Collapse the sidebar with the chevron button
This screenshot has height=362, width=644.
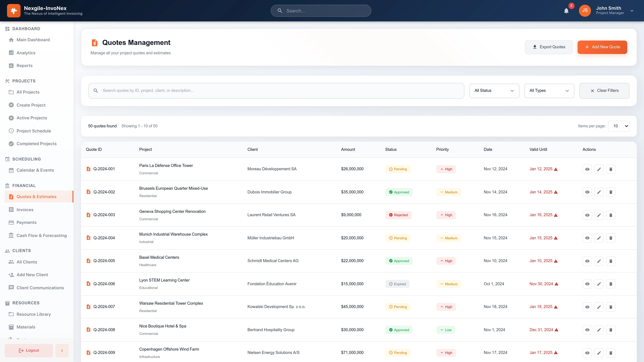[62, 350]
